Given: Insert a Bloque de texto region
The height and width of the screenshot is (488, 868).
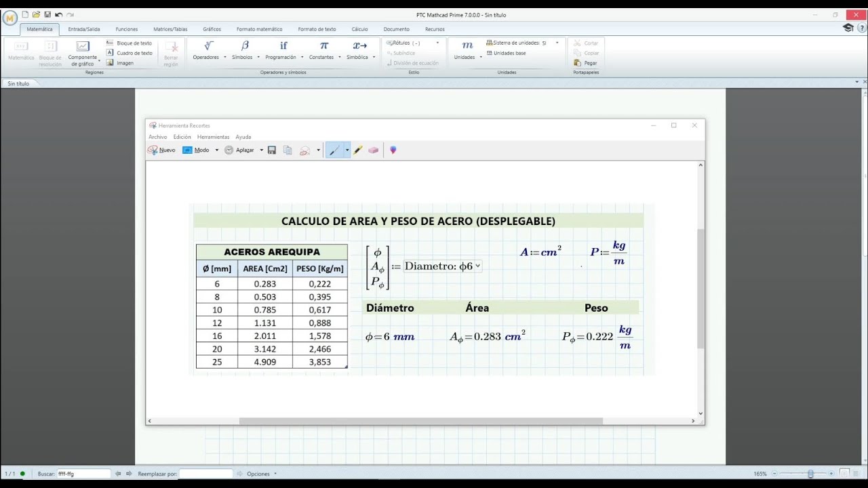Looking at the screenshot, I should 130,43.
